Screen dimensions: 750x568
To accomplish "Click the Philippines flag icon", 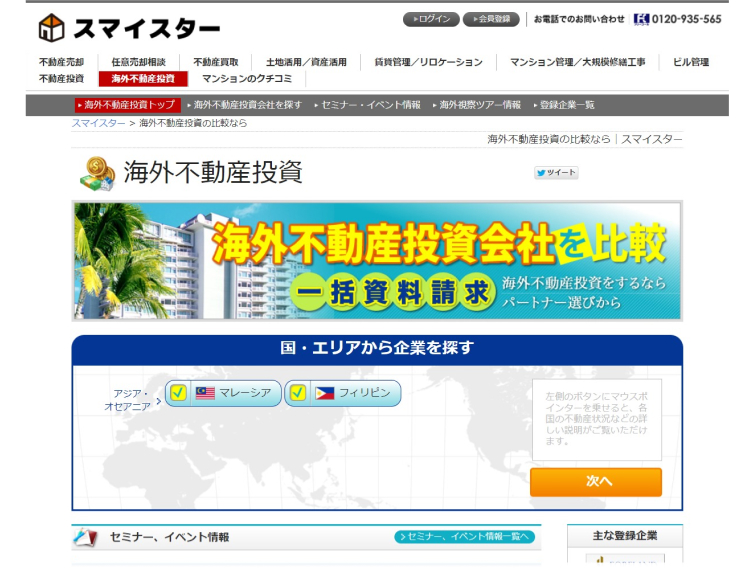I will coord(325,393).
